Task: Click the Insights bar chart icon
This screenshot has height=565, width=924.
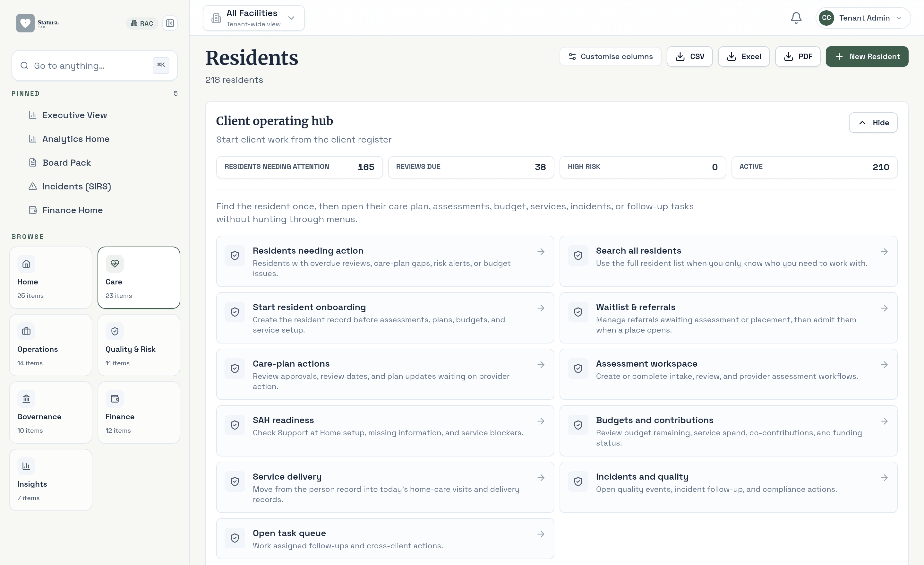Action: [26, 466]
